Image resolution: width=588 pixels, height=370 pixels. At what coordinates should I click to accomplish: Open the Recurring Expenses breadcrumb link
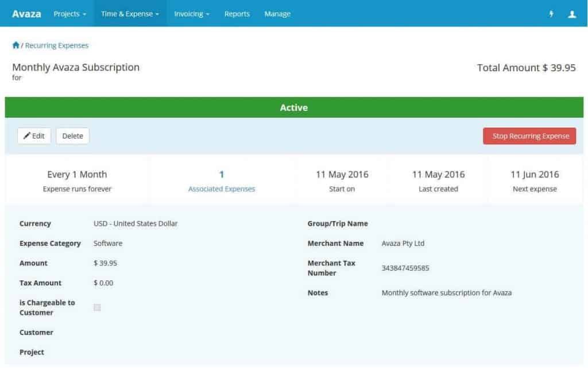[x=57, y=45]
